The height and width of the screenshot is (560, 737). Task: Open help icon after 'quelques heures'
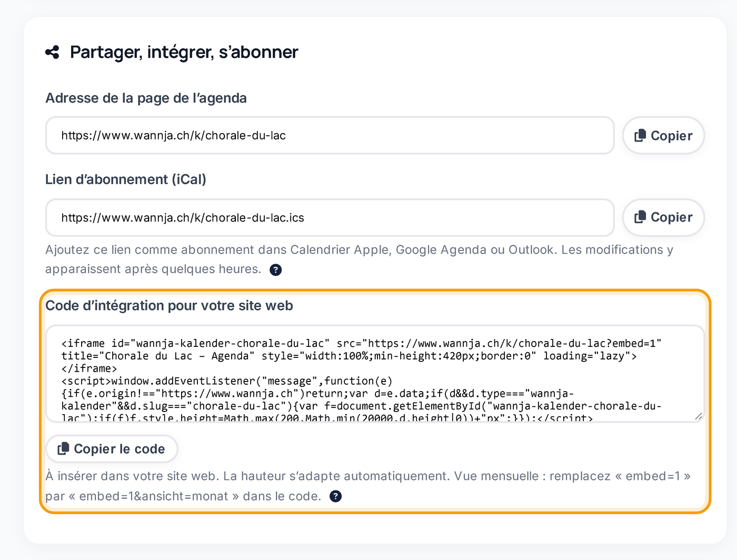pos(276,270)
